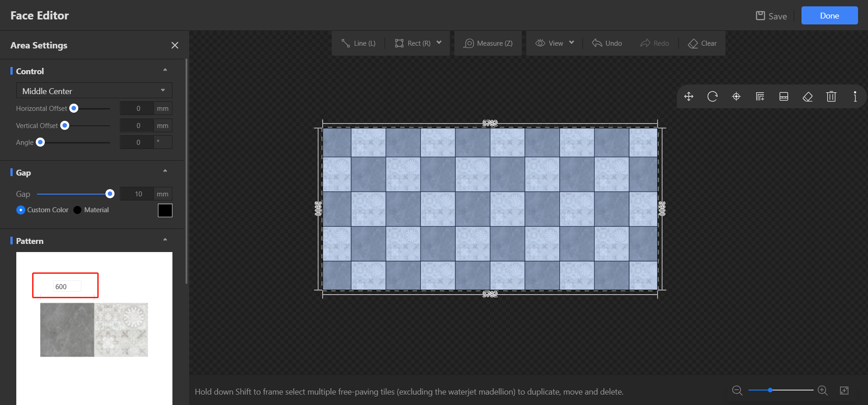Click the Done button

pos(829,15)
